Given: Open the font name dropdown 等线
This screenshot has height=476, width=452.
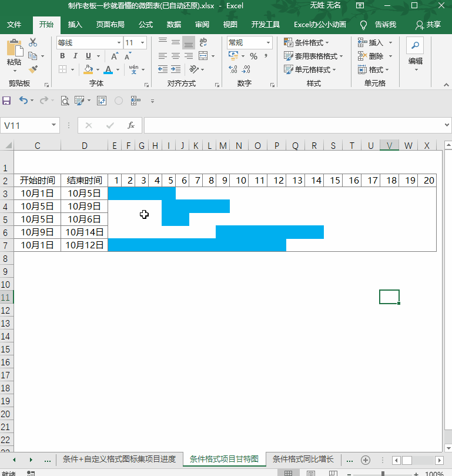Looking at the screenshot, I should [x=119, y=43].
